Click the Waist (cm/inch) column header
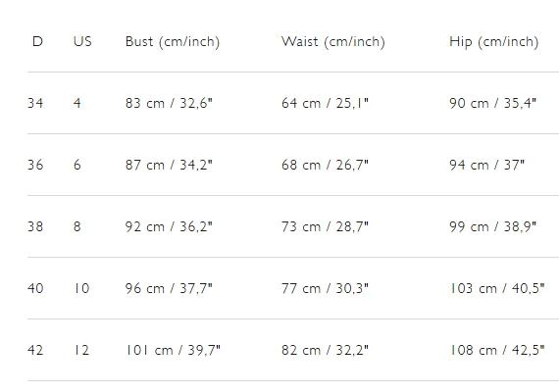The width and height of the screenshot is (559, 392). tap(333, 42)
